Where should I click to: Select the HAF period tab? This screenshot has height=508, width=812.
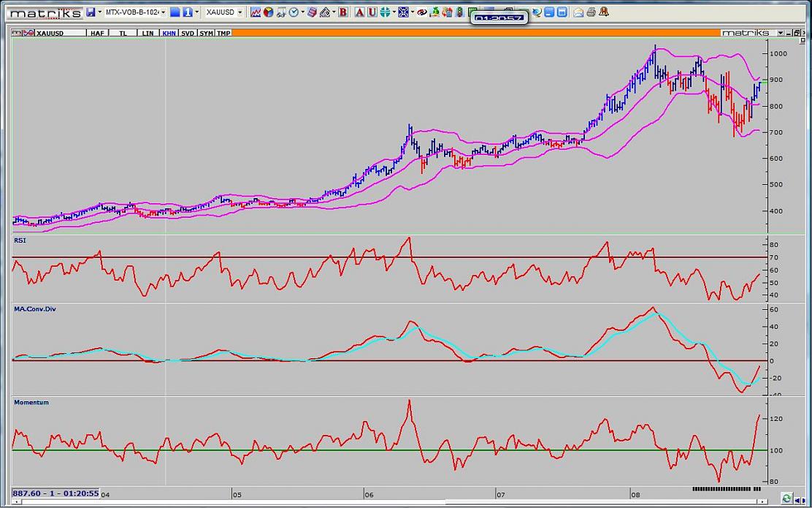(x=97, y=33)
